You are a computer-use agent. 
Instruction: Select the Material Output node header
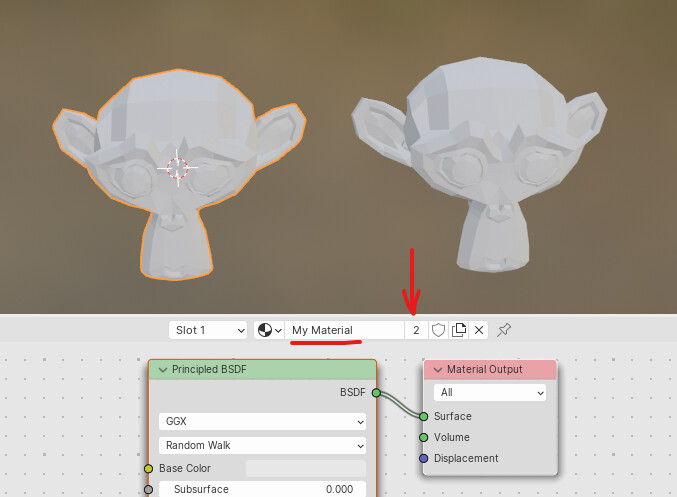click(490, 370)
